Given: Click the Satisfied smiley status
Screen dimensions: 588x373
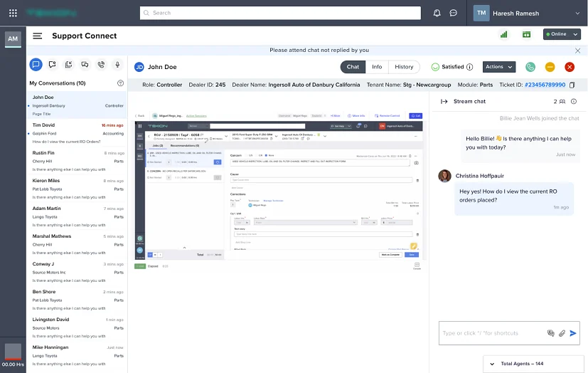Looking at the screenshot, I should tap(435, 67).
